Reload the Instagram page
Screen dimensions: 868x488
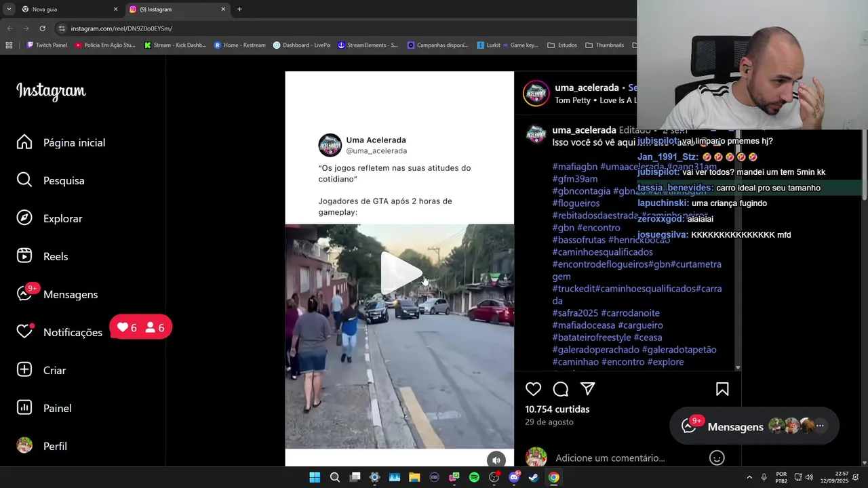tap(42, 28)
